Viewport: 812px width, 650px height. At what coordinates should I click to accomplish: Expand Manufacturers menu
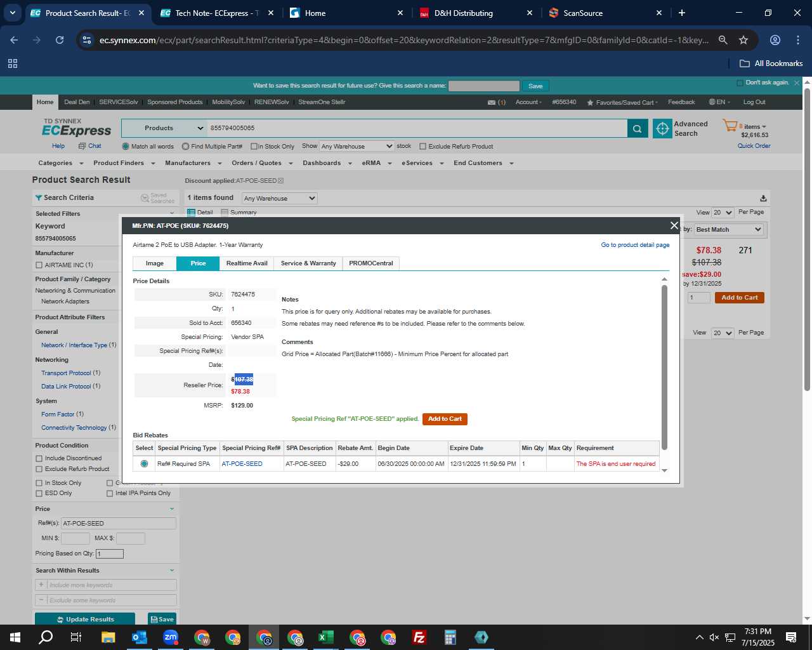point(193,163)
